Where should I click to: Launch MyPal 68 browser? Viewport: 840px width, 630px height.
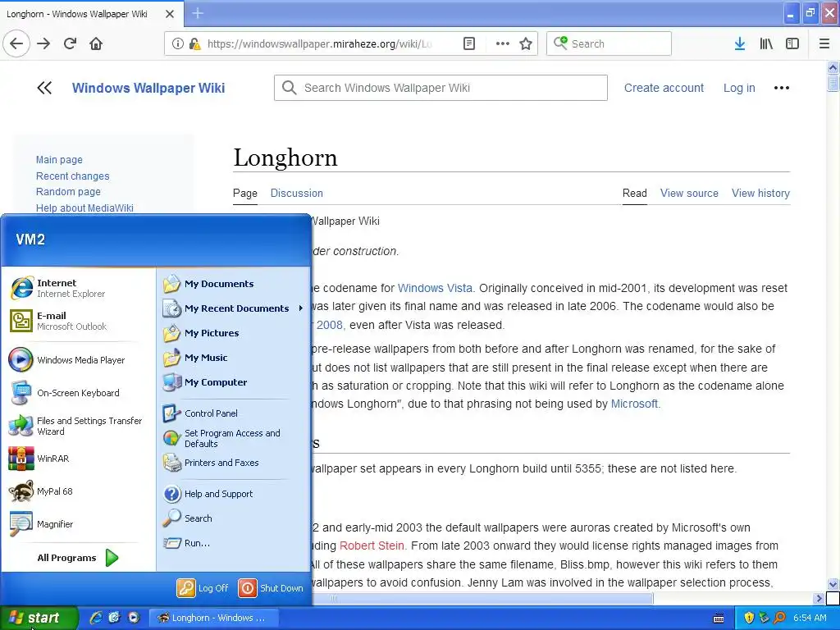tap(79, 491)
